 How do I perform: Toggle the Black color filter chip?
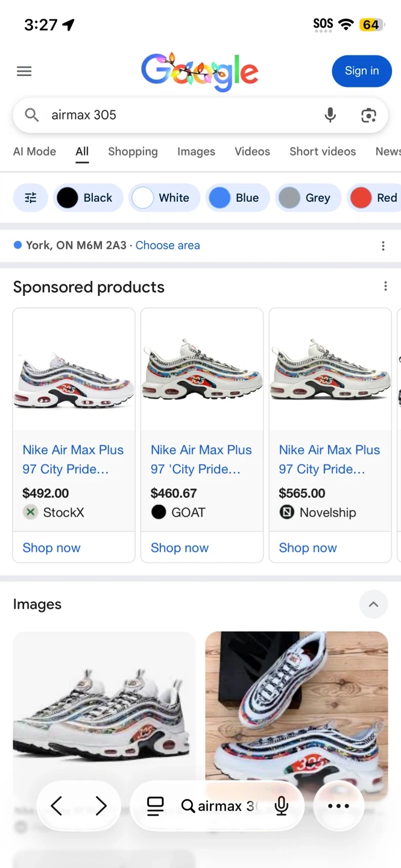[88, 198]
